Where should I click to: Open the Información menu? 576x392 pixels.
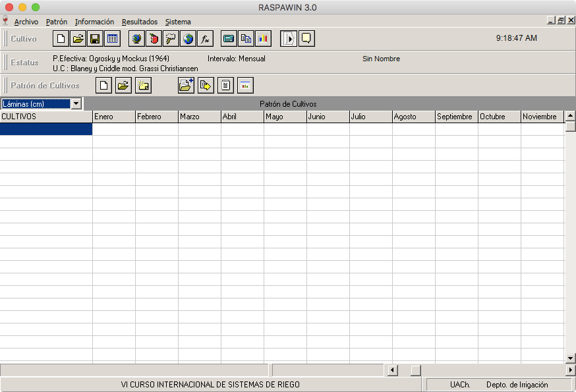coord(94,22)
